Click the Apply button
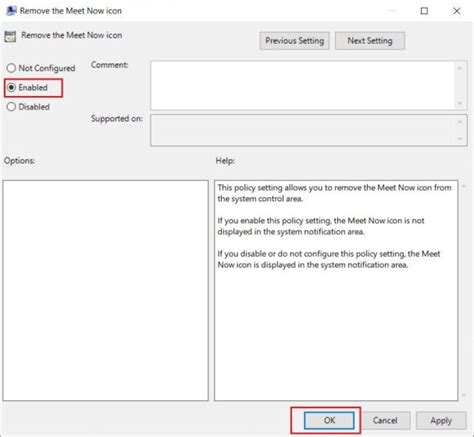 coord(441,420)
